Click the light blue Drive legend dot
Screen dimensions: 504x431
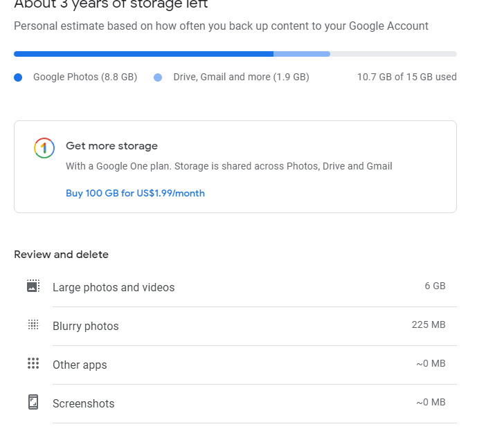tap(159, 77)
